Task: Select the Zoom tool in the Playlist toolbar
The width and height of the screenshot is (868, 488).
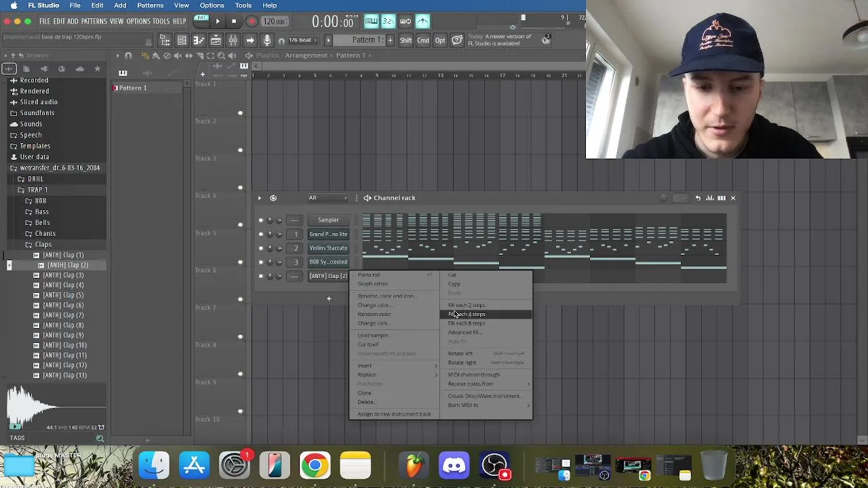Action: (x=221, y=56)
